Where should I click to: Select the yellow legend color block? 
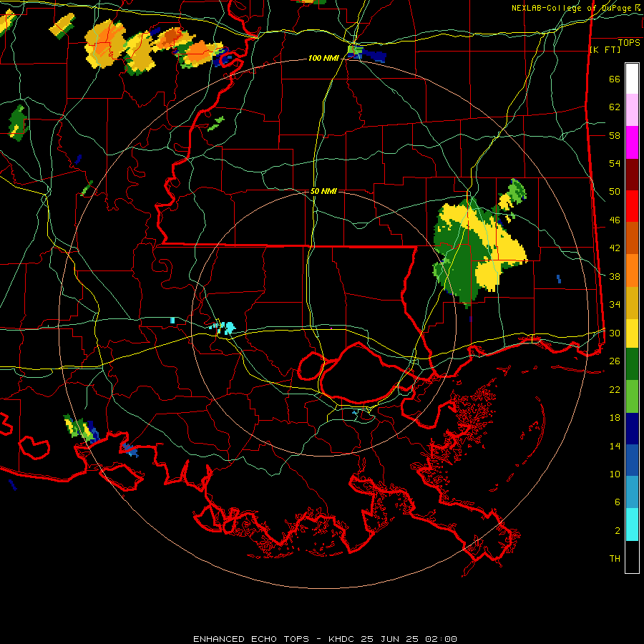pyautogui.click(x=632, y=333)
